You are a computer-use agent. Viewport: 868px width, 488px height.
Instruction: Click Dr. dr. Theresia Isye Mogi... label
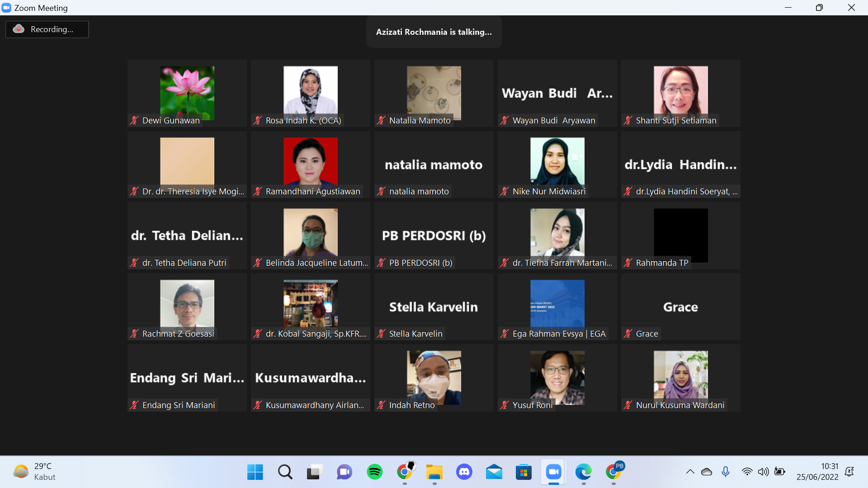(x=193, y=192)
